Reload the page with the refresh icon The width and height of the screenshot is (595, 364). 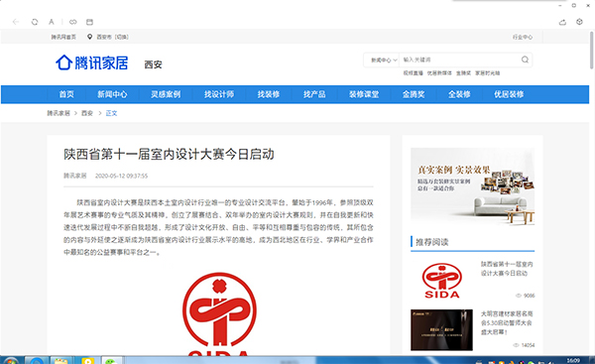(35, 22)
